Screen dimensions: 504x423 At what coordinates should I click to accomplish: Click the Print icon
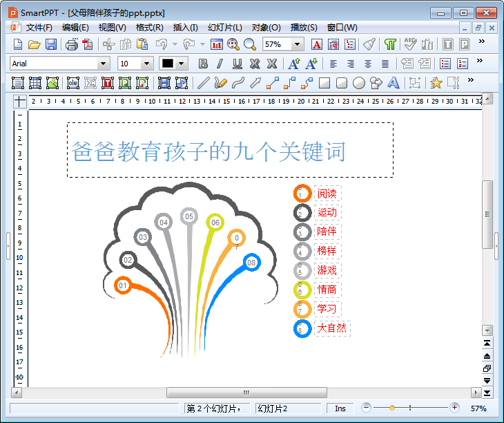tap(71, 44)
